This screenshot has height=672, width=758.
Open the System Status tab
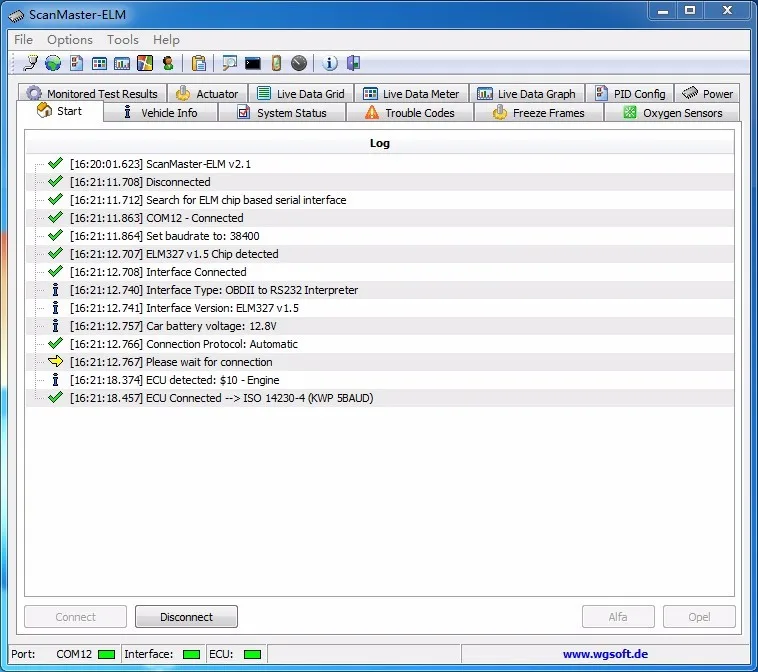click(282, 113)
